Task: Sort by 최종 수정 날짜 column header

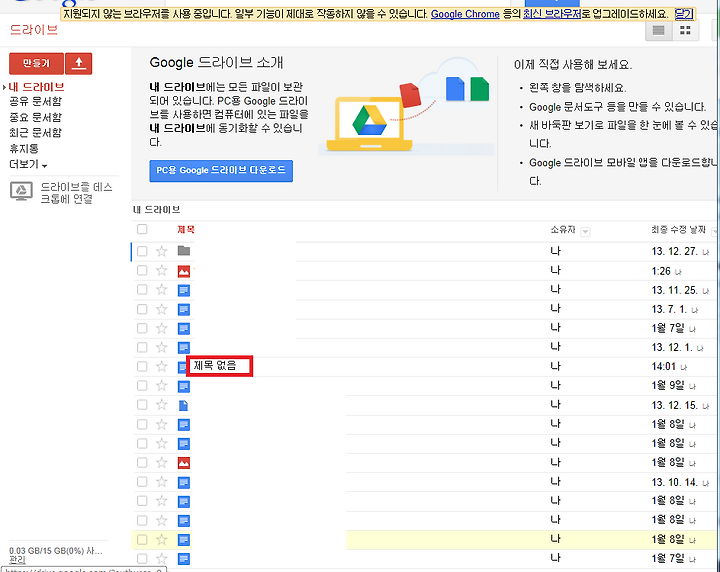Action: pos(678,230)
